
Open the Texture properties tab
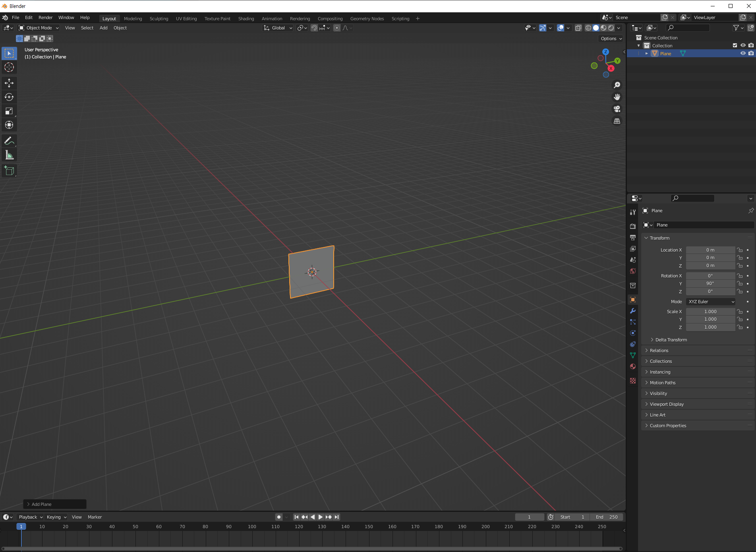[633, 381]
